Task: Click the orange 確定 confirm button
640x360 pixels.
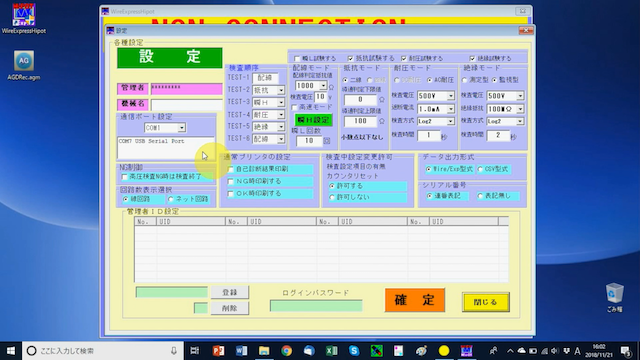Action: point(415,300)
